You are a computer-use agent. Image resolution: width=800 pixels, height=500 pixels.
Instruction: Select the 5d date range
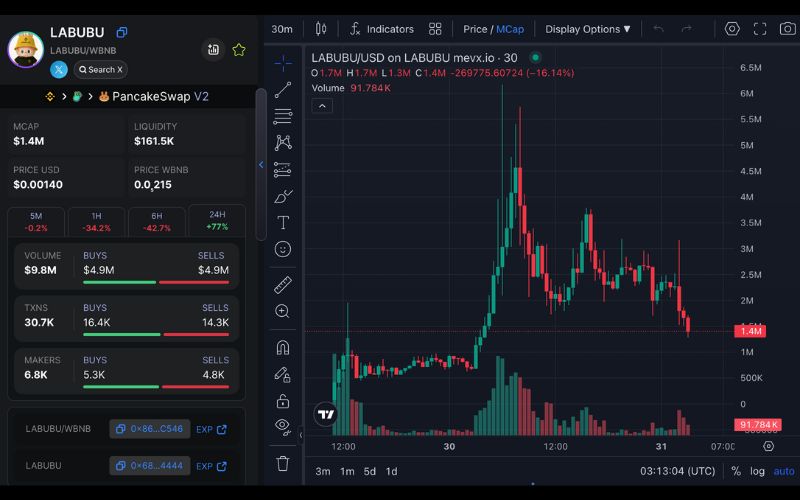pos(369,471)
